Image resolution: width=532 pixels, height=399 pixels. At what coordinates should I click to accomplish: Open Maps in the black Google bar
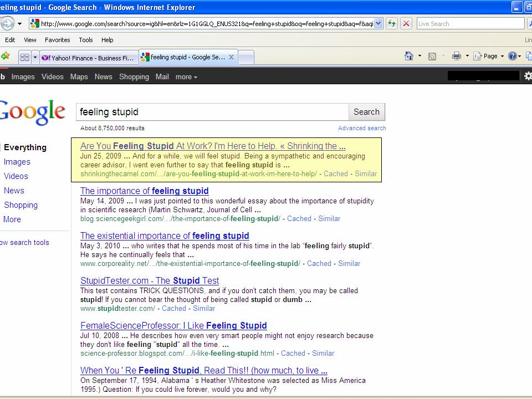point(79,76)
